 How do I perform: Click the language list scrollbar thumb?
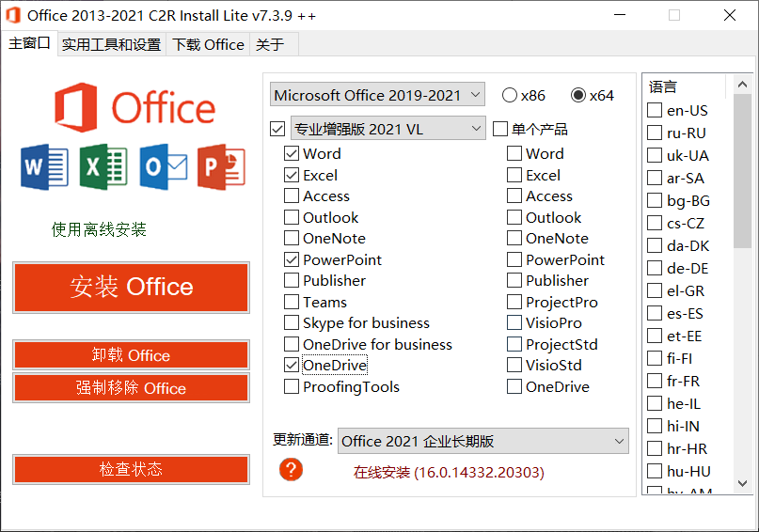742,171
